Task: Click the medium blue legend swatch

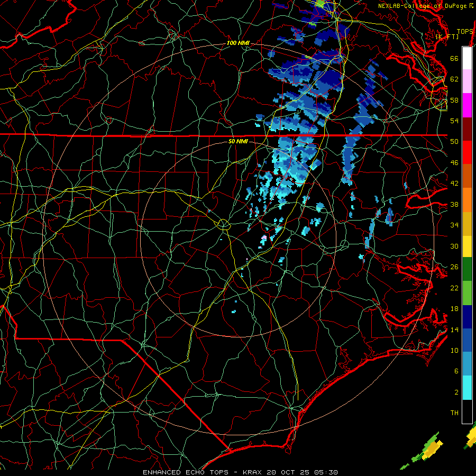Action: [467, 340]
